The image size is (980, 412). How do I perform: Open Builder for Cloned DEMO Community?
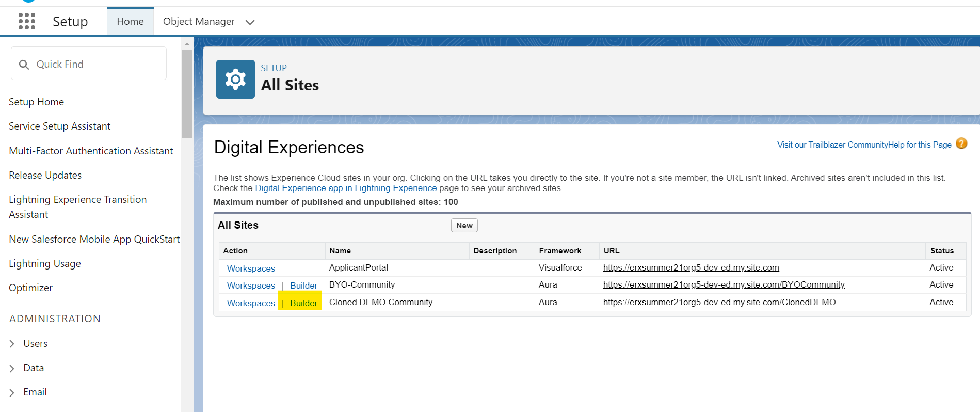point(303,303)
